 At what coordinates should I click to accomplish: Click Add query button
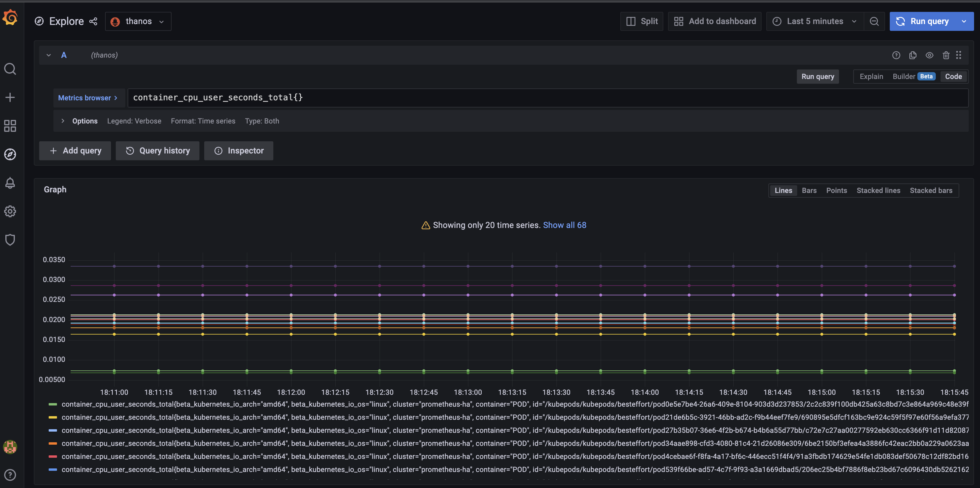click(75, 150)
